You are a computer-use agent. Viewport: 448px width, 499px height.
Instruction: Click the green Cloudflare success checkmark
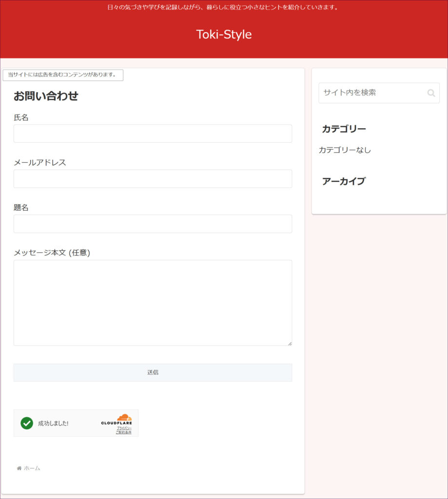[x=27, y=423]
